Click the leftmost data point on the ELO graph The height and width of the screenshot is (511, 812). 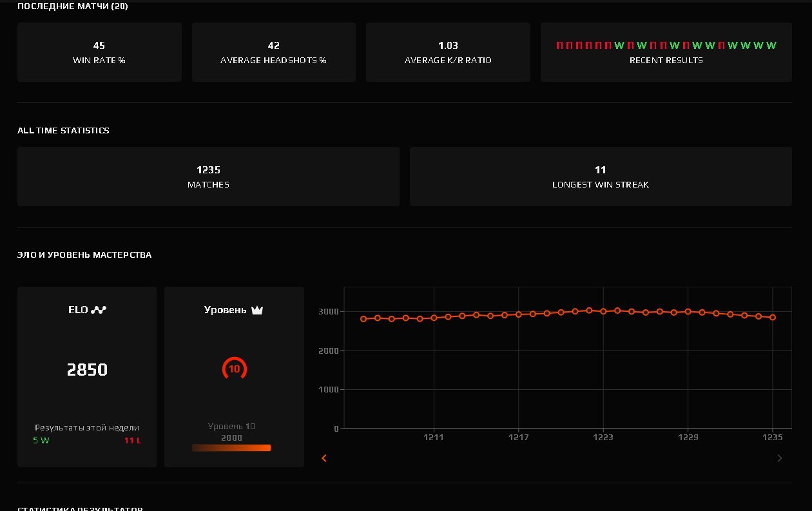point(362,318)
